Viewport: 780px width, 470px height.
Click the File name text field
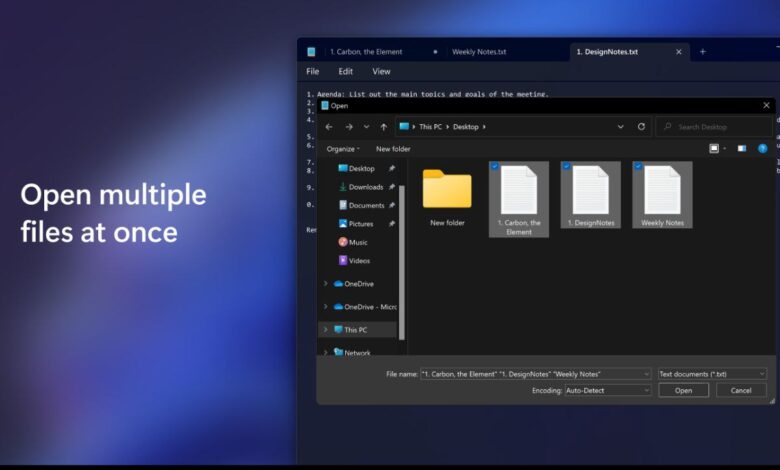(x=532, y=374)
